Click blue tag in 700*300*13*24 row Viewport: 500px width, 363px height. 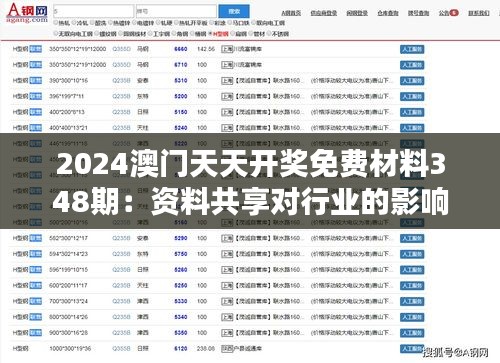[x=36, y=301]
